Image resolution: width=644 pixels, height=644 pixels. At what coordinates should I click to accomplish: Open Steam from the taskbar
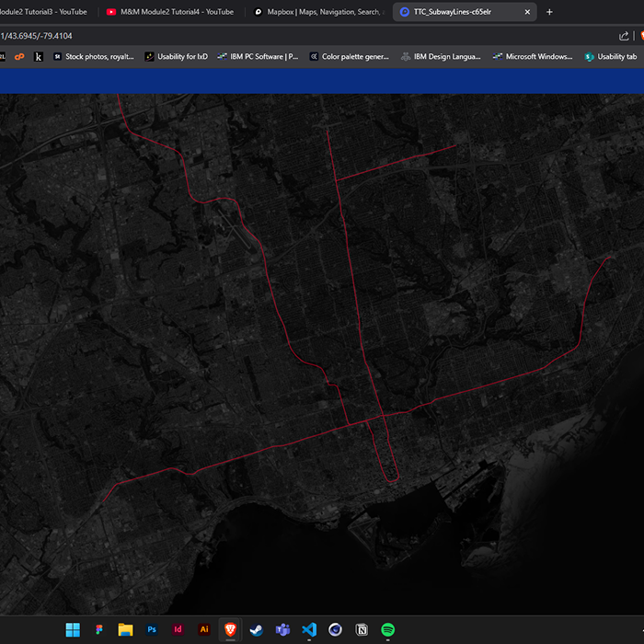[x=257, y=629]
